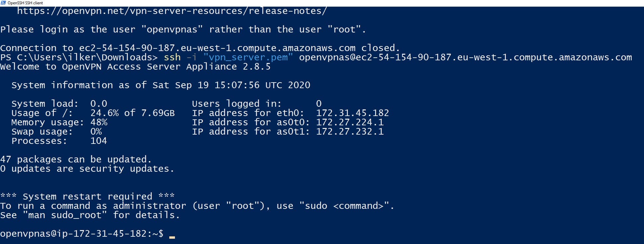Click the blinking cursor at the prompt
The image size is (644, 244).
click(172, 237)
